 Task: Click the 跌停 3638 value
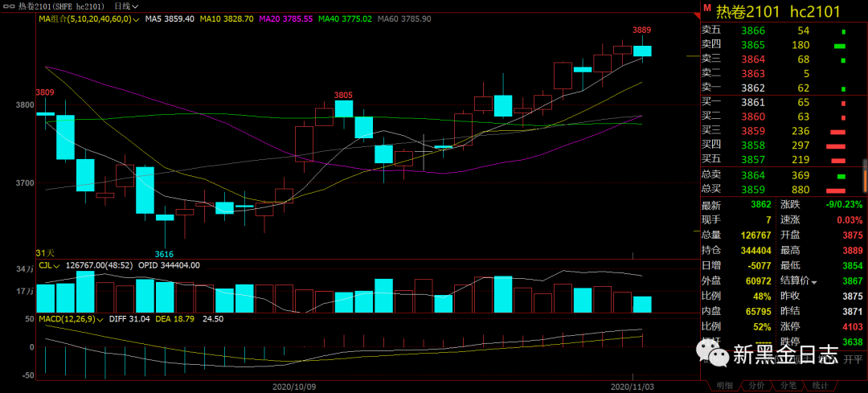tap(853, 342)
